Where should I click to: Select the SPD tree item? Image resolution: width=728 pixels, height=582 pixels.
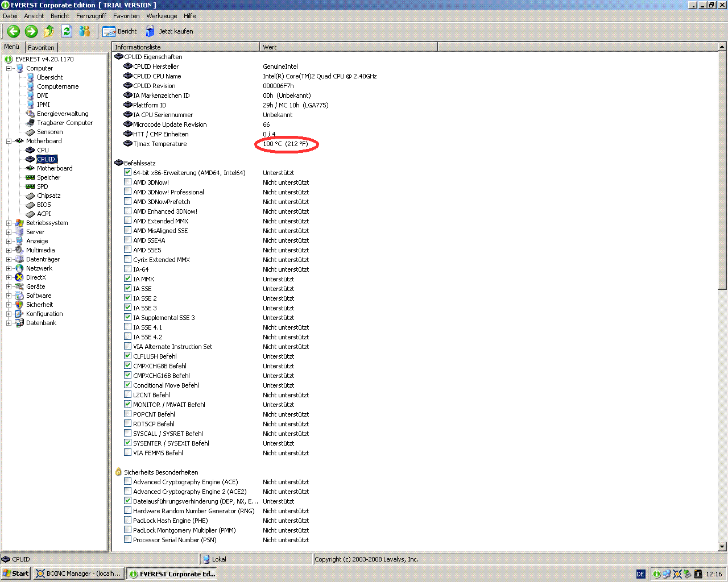click(x=43, y=186)
